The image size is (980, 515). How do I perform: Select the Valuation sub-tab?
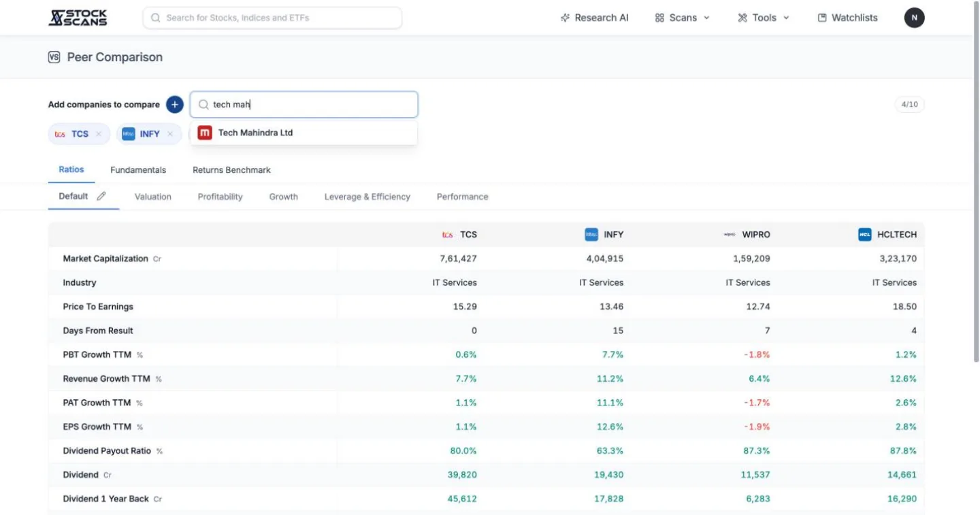click(153, 197)
